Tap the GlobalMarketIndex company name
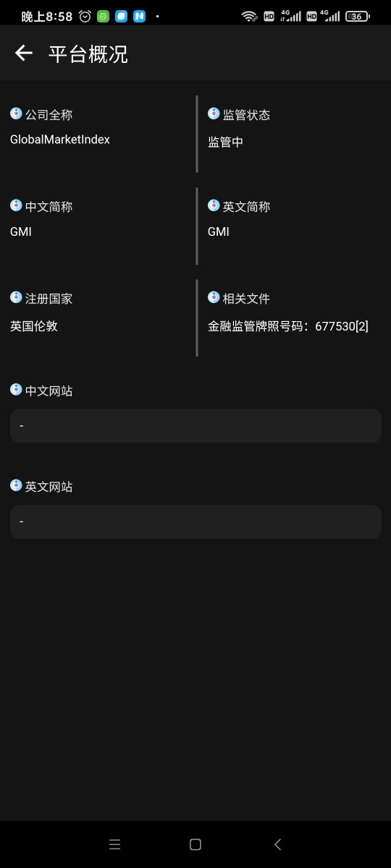The width and height of the screenshot is (391, 868). 60,140
